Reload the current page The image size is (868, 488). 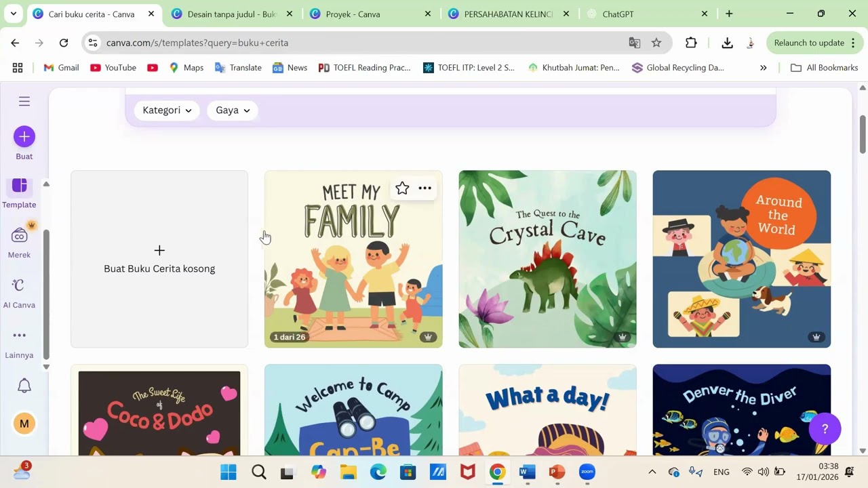click(64, 43)
